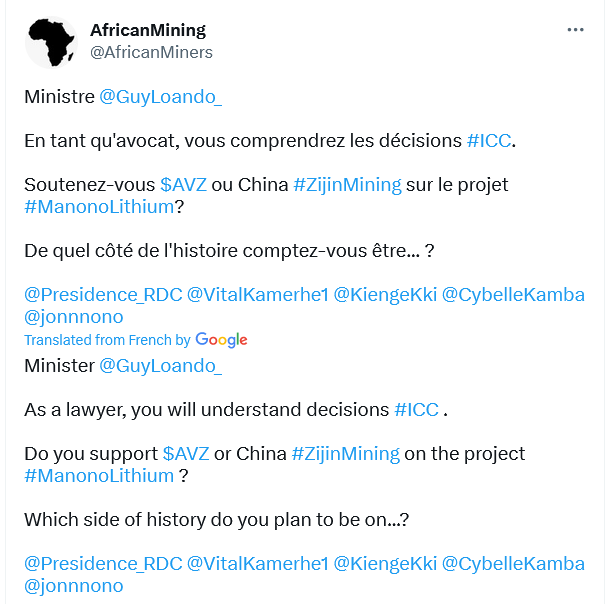The width and height of the screenshot is (606, 604).
Task: Click the $AVZ cashtag after Soutenez-vous
Action: 184,185
